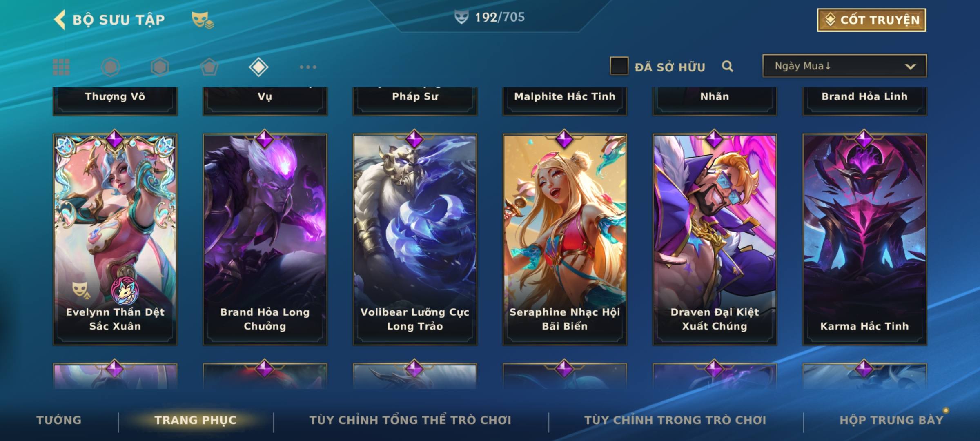Open the three-dots more filters icon

coord(308,67)
